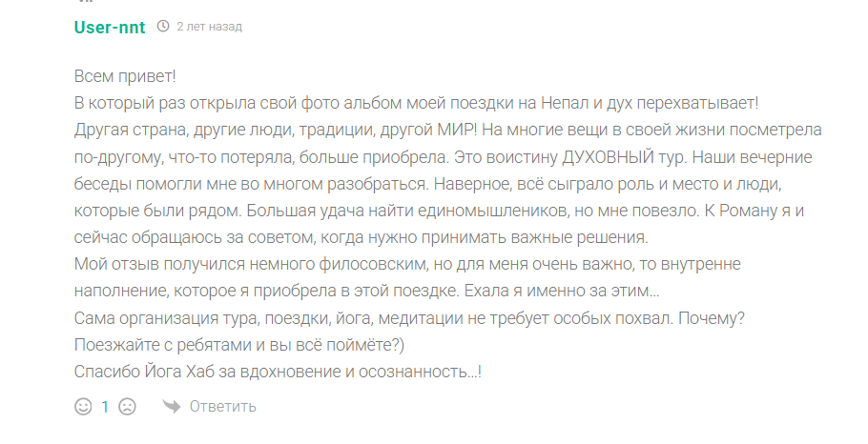This screenshot has width=868, height=444.
Task: Click the "2 лет назад" timestamp
Action: coord(209,27)
